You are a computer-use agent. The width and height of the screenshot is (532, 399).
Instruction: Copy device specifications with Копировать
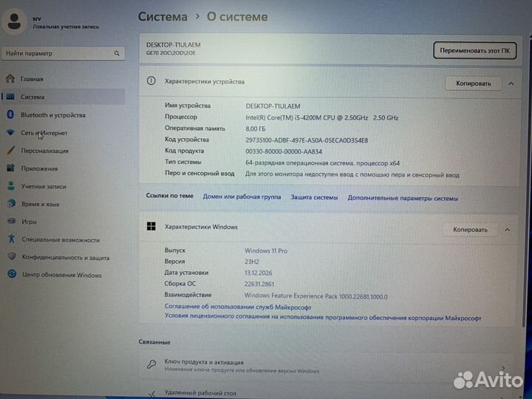coord(474,83)
